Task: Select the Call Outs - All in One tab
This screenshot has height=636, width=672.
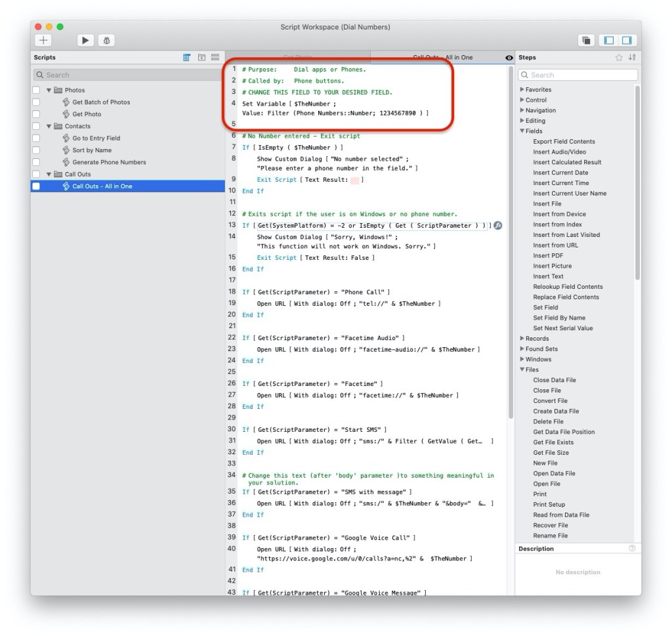Action: pos(442,58)
